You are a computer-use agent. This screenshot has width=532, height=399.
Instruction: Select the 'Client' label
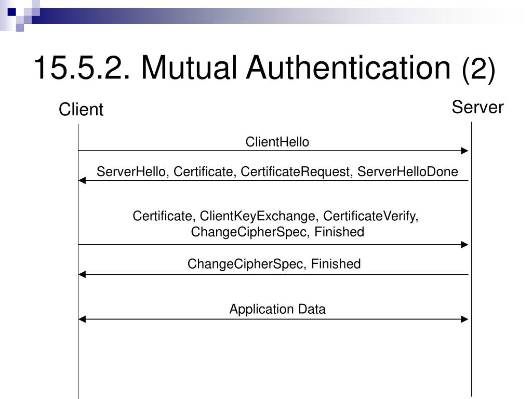(81, 109)
